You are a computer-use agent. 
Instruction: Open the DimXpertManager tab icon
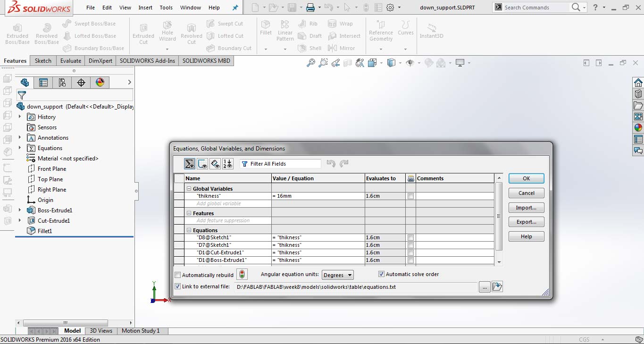coord(81,83)
